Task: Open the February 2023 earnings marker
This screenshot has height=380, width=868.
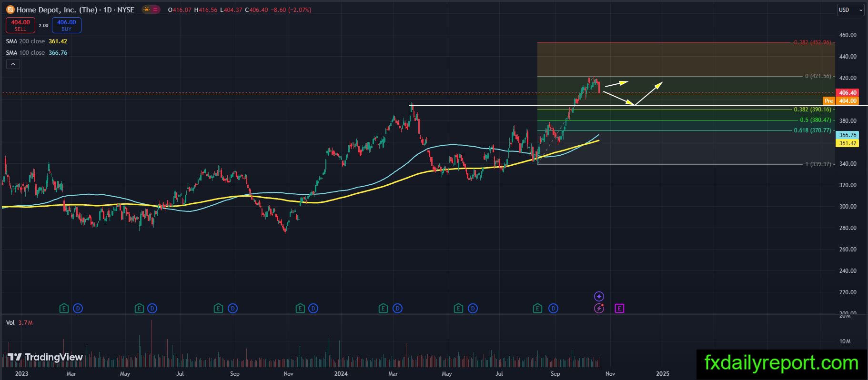Action: pos(64,309)
